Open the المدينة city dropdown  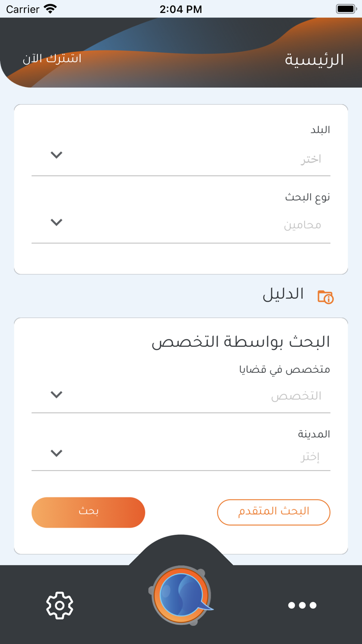(56, 452)
